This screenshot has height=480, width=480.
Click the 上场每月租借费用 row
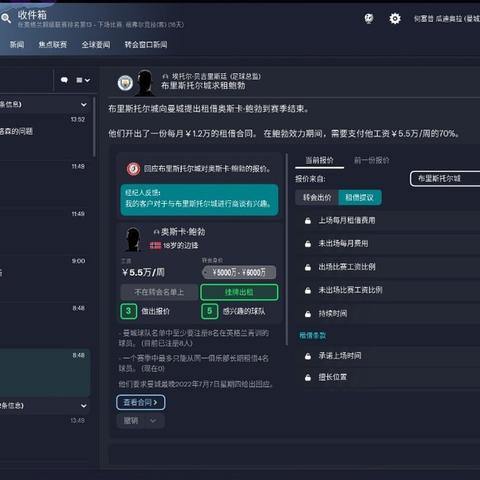click(388, 221)
